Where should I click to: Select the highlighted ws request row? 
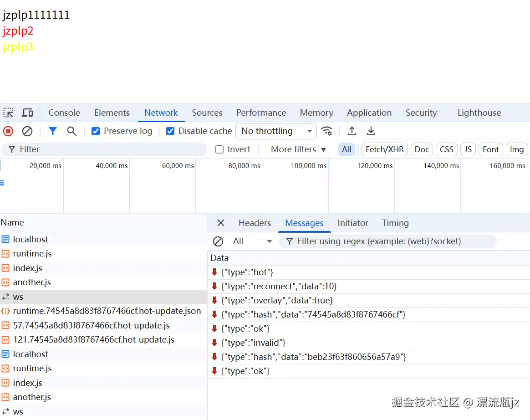tap(103, 297)
